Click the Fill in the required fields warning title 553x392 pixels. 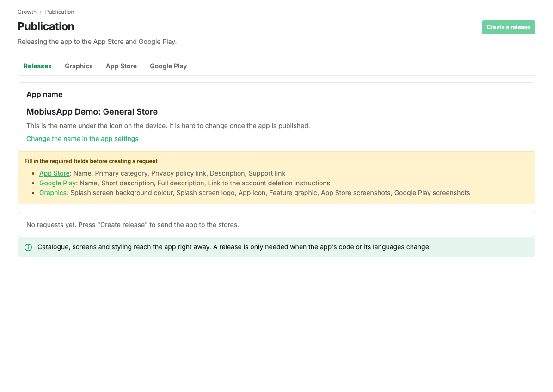click(91, 161)
